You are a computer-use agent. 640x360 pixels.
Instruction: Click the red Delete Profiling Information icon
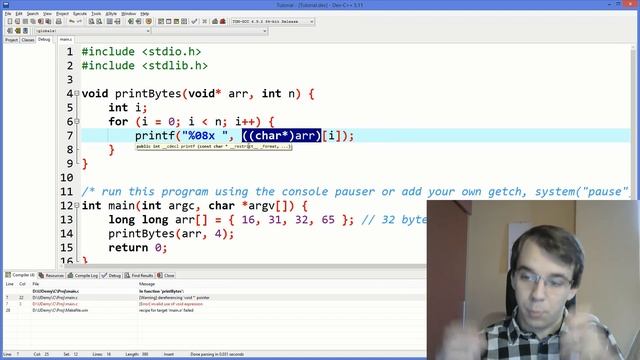(x=223, y=21)
